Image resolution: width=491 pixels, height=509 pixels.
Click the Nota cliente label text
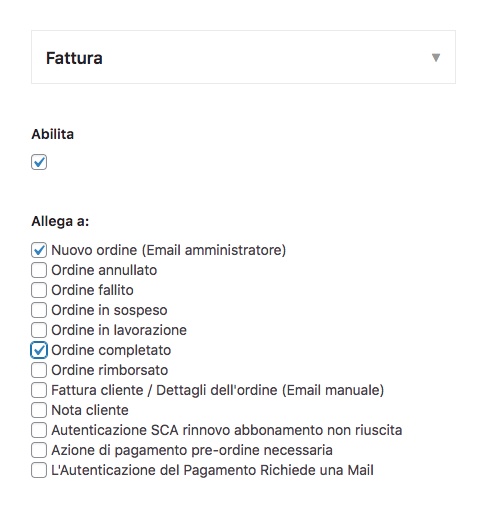point(90,410)
